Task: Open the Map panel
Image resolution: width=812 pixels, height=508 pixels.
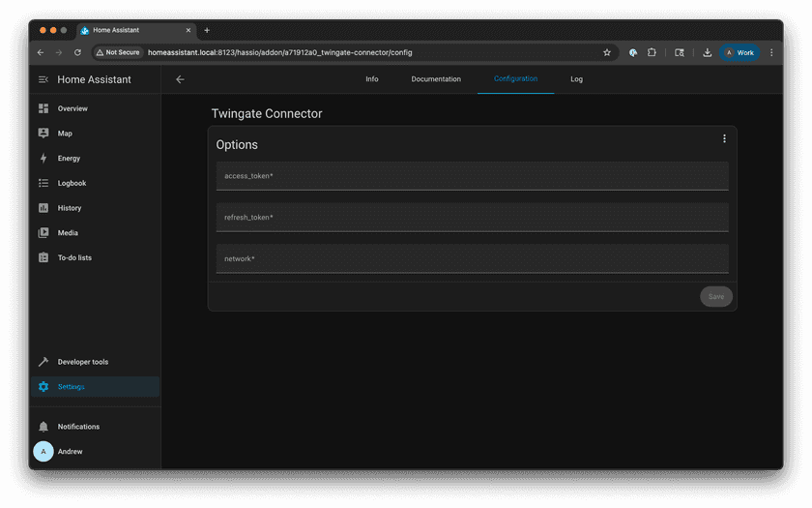Action: coord(65,134)
